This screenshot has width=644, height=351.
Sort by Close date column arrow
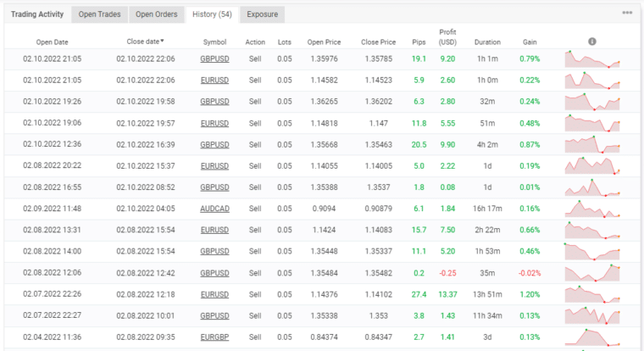pyautogui.click(x=163, y=41)
